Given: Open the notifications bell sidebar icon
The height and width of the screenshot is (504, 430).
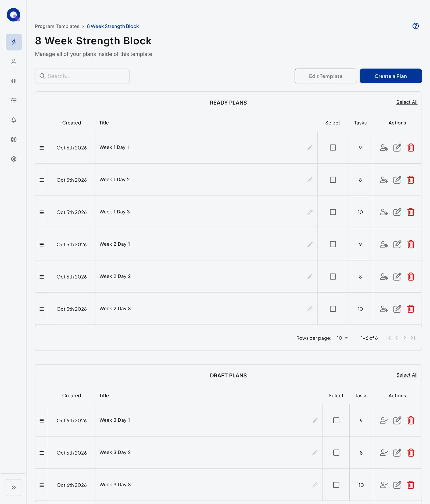Looking at the screenshot, I should point(14,120).
